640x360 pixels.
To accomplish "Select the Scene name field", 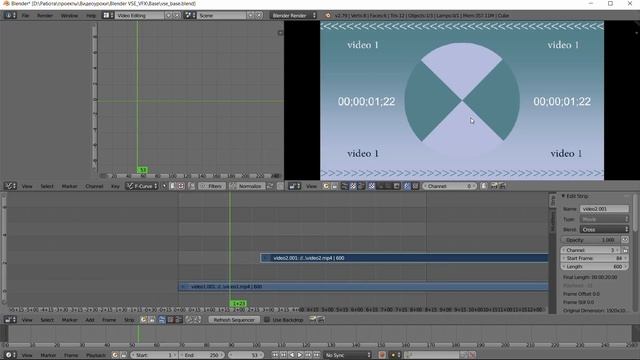I will point(222,16).
